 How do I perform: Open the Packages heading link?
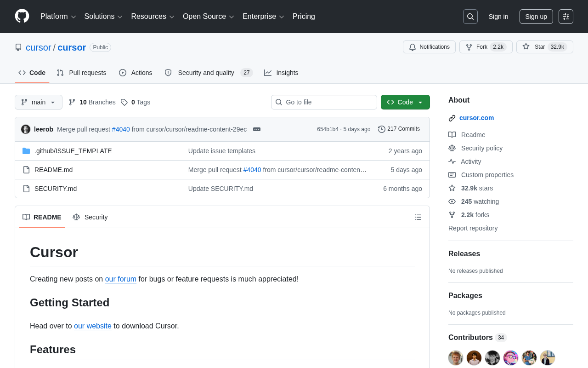(x=465, y=296)
